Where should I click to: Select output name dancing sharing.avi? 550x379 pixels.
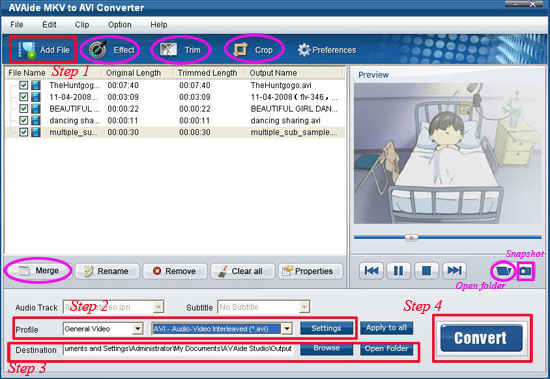[x=286, y=121]
